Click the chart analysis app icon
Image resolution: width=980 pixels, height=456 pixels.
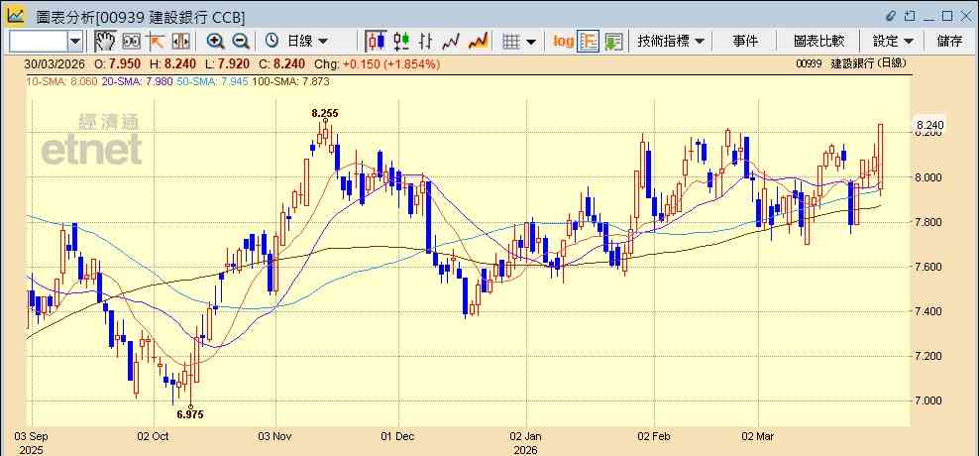click(x=16, y=16)
